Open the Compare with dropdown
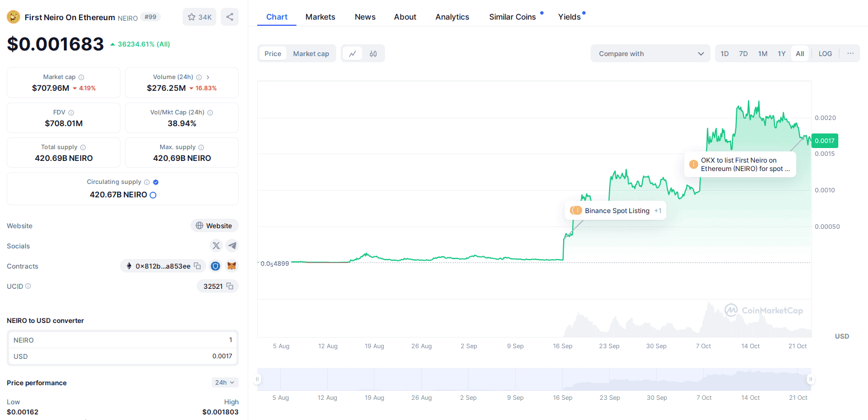The height and width of the screenshot is (420, 868). [x=651, y=54]
